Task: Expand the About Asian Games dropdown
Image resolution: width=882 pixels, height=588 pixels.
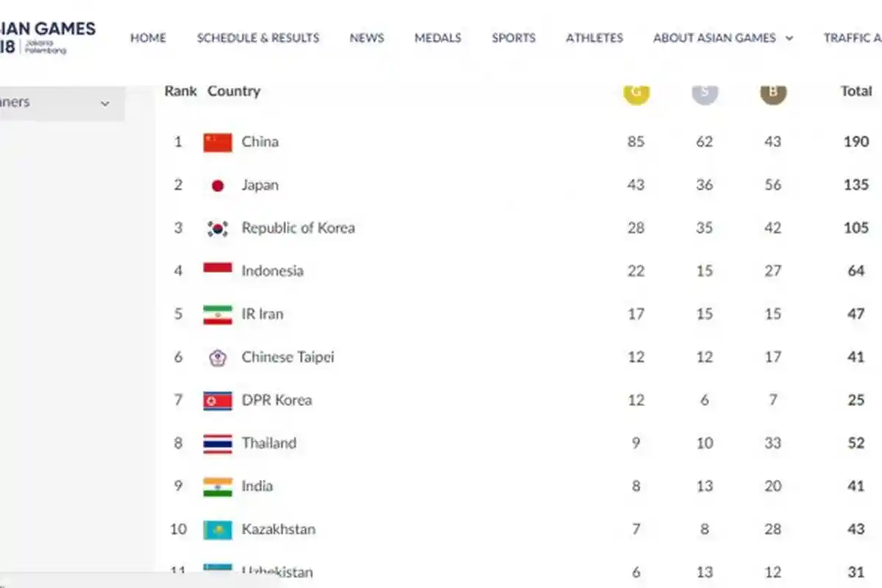Action: 723,37
